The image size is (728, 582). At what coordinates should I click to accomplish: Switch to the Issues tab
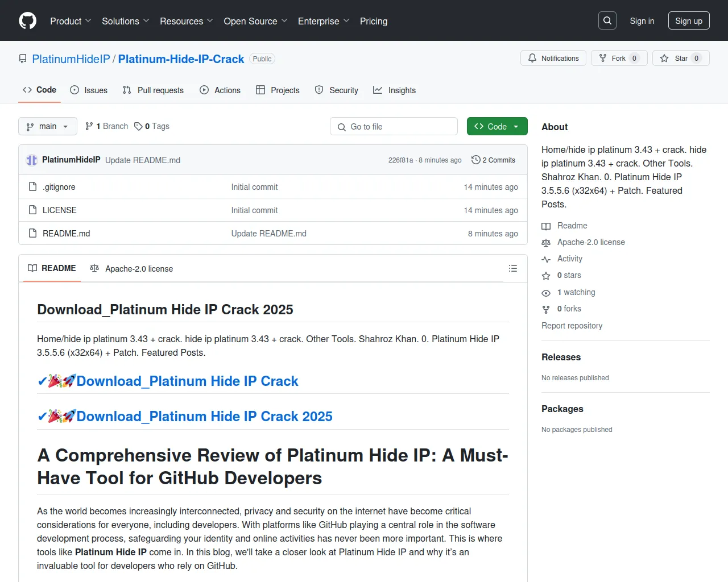point(89,90)
